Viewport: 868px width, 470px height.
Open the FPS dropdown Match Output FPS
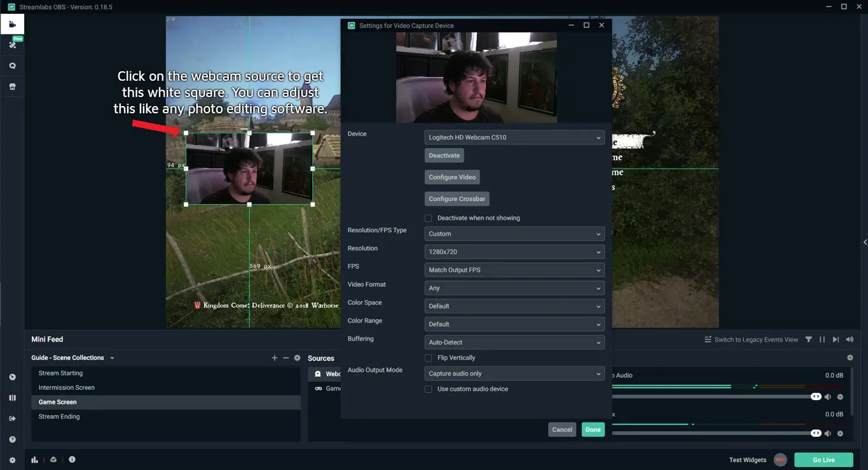(x=515, y=270)
